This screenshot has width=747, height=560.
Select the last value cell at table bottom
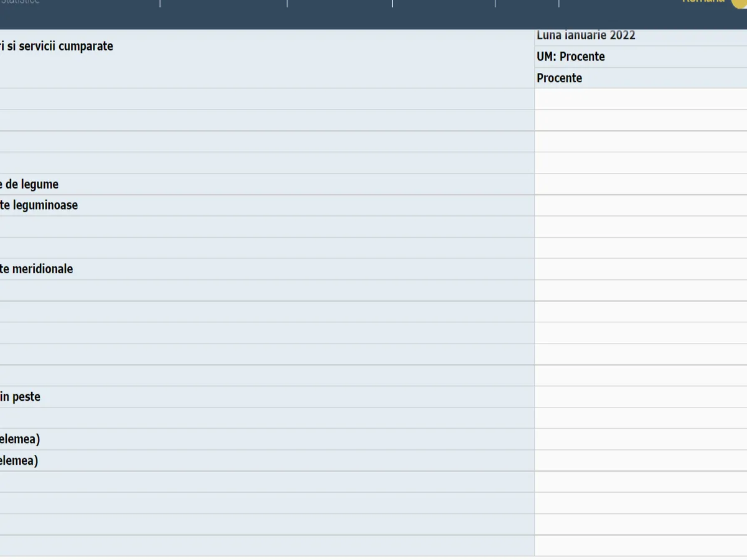pos(640,546)
